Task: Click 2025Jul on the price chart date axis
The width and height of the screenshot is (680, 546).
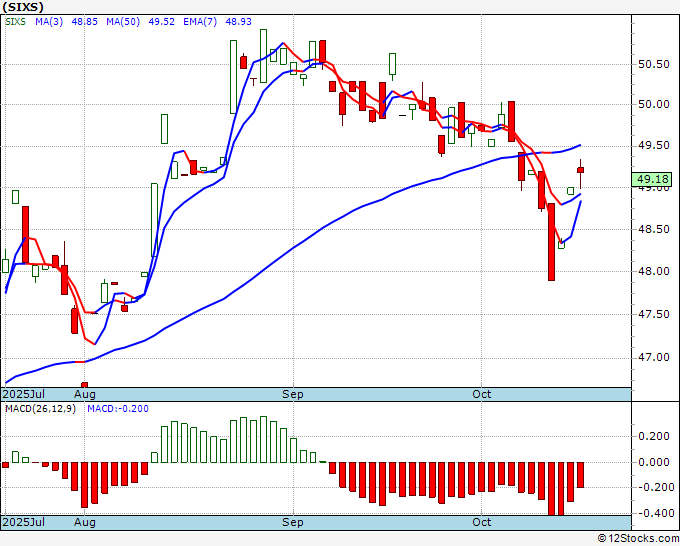Action: click(x=24, y=394)
